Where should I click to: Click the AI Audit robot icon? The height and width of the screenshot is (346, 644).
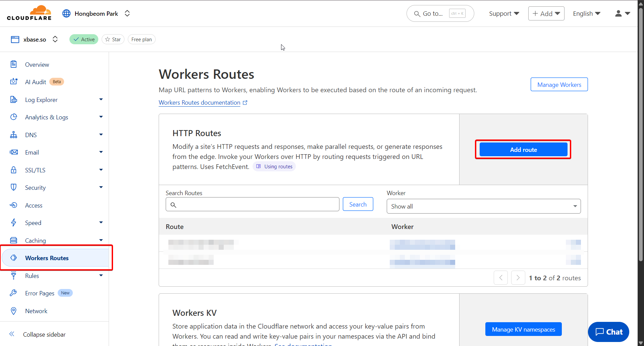pos(14,81)
